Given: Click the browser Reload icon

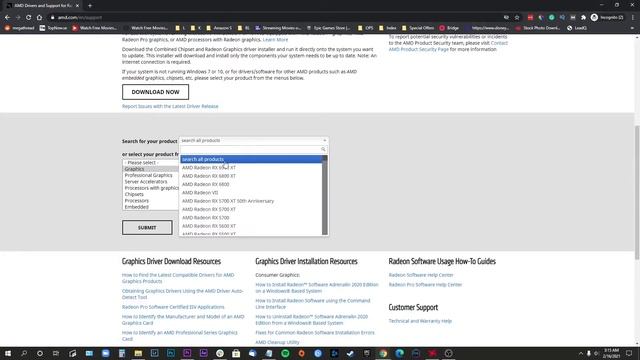Looking at the screenshot, I should click(29, 18).
